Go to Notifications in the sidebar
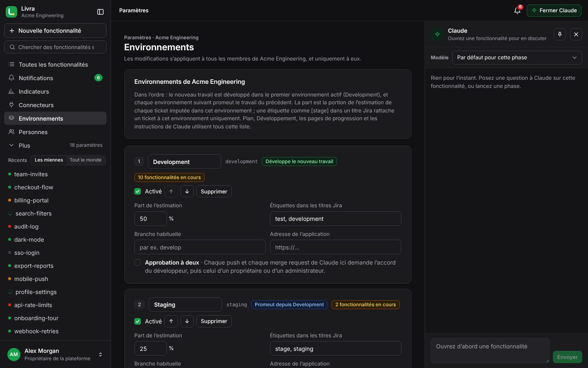Screen dimensions: 588x368 click(55, 78)
